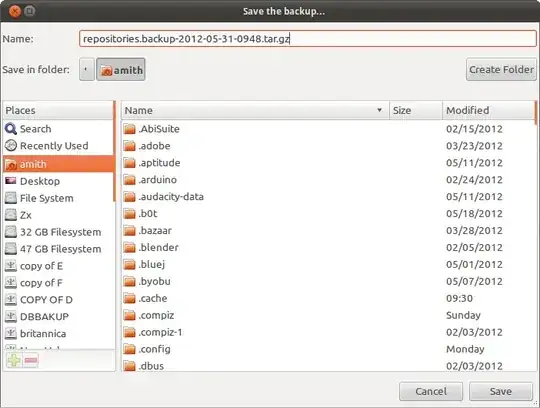Click the .b0t folder icon

tap(129, 213)
